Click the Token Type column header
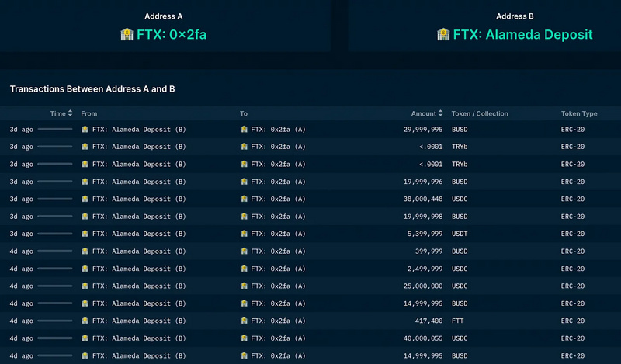The height and width of the screenshot is (364, 621). pyautogui.click(x=579, y=113)
